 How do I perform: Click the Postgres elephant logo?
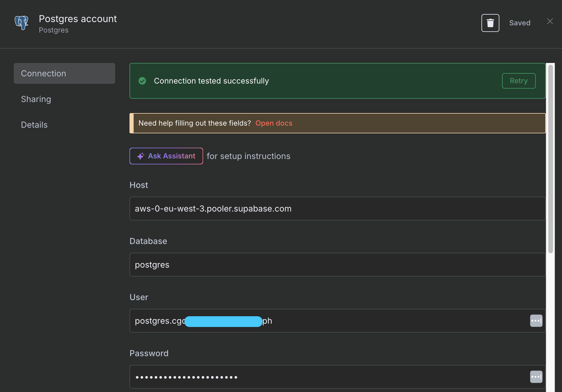(21, 23)
